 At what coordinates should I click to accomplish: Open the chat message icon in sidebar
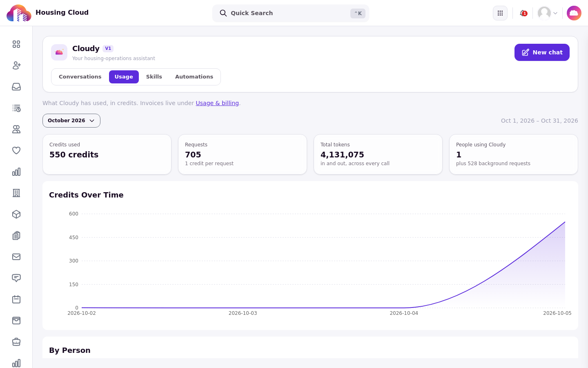click(x=16, y=278)
